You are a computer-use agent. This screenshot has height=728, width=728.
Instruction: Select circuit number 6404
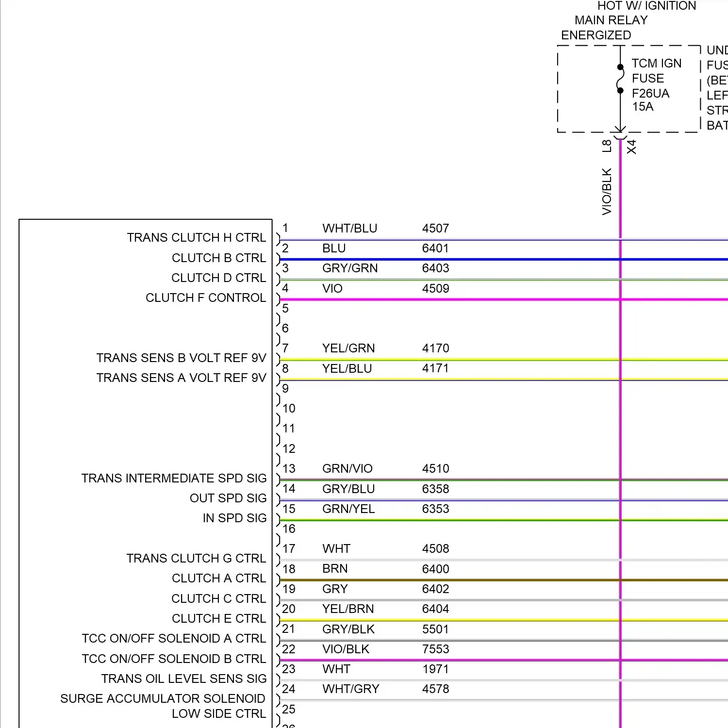436,609
